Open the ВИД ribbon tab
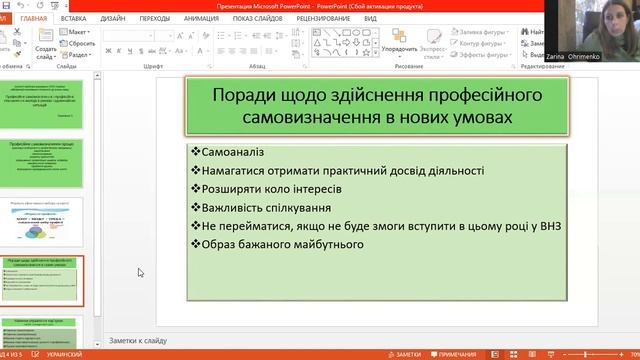The height and width of the screenshot is (360, 640). [370, 18]
